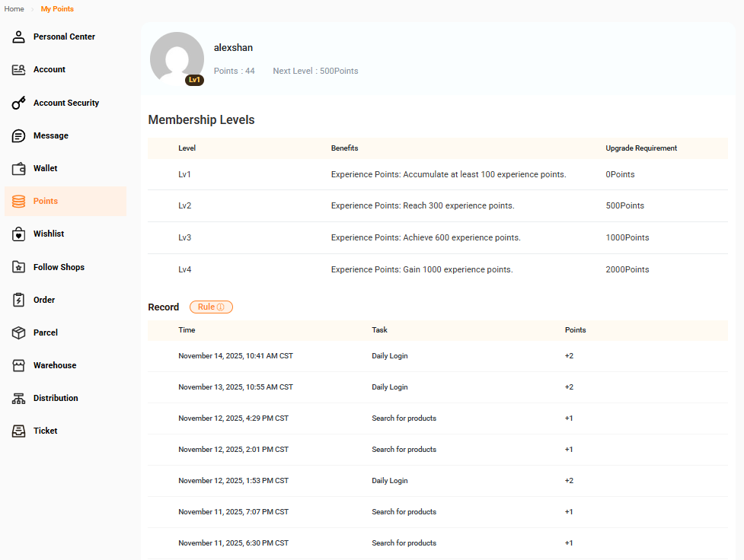Image resolution: width=744 pixels, height=560 pixels.
Task: Go to Home via breadcrumb link
Action: 14,9
